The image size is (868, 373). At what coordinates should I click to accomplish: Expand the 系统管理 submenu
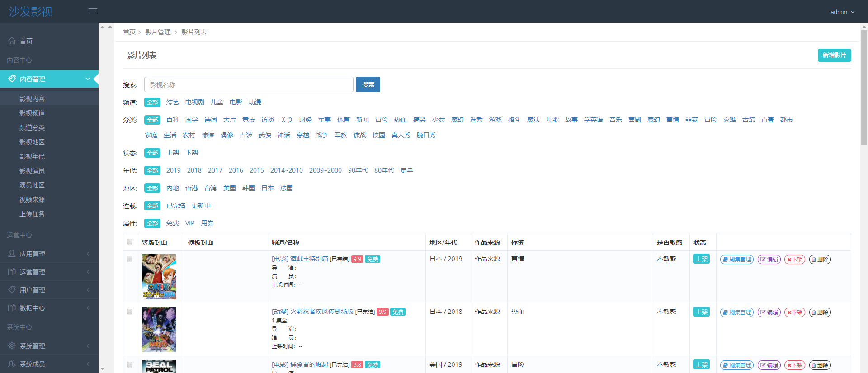click(88, 346)
